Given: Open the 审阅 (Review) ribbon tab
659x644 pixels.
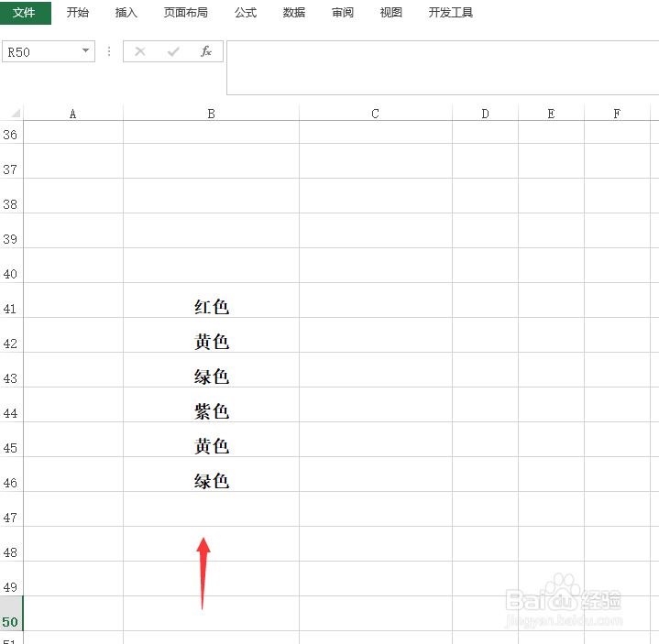Looking at the screenshot, I should tap(343, 13).
